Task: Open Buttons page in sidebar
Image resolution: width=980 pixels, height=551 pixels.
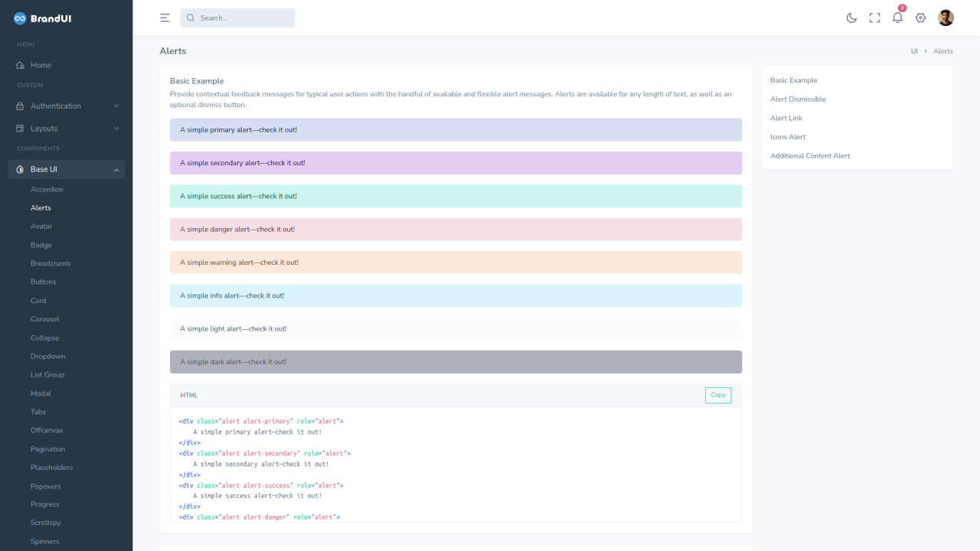Action: tap(44, 282)
